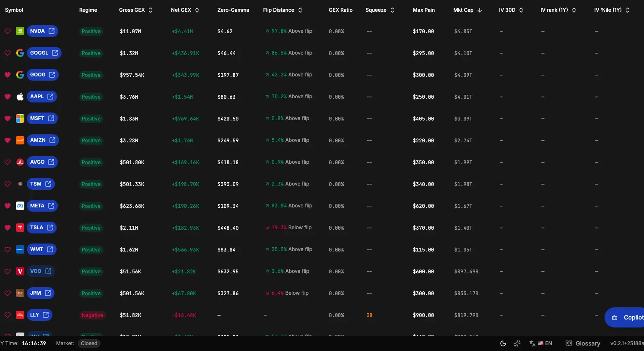644x351 pixels.
Task: Click the Tesla logo in the TSLA row
Action: pos(20,228)
